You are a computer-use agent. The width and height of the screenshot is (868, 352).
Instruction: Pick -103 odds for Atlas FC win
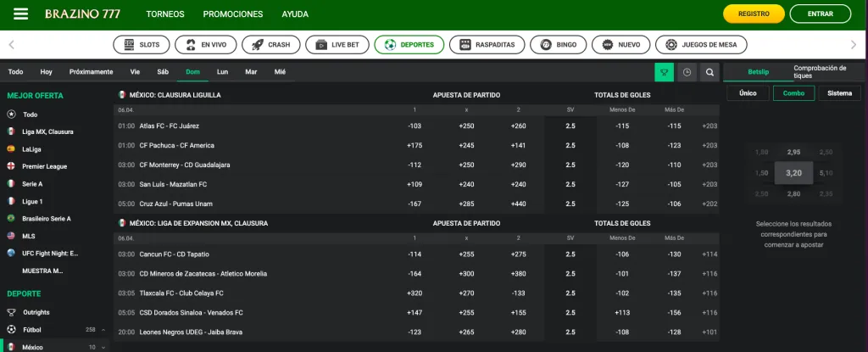414,126
